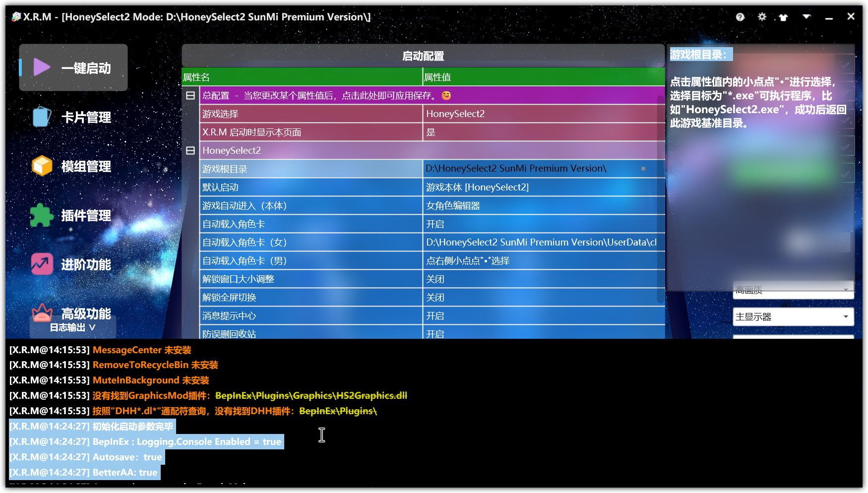Image resolution: width=868 pixels, height=493 pixels.
Task: Collapse the 总配置 group
Action: (x=190, y=95)
